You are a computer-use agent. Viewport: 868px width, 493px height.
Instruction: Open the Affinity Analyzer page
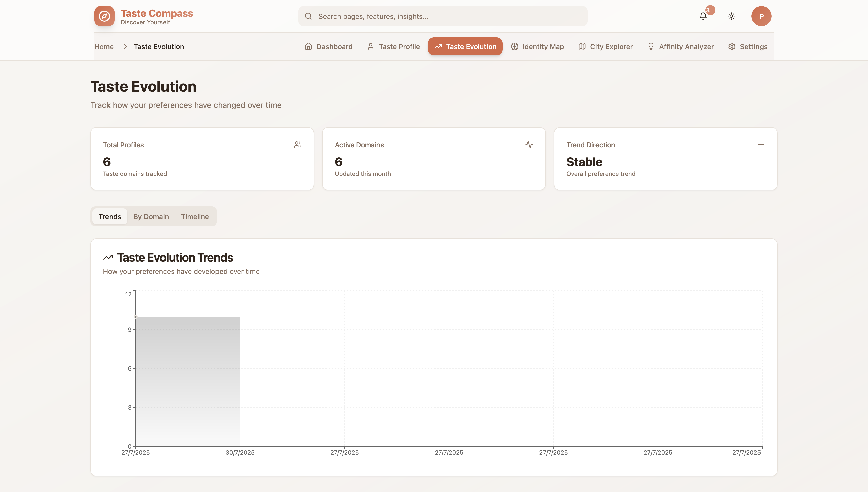click(x=680, y=47)
